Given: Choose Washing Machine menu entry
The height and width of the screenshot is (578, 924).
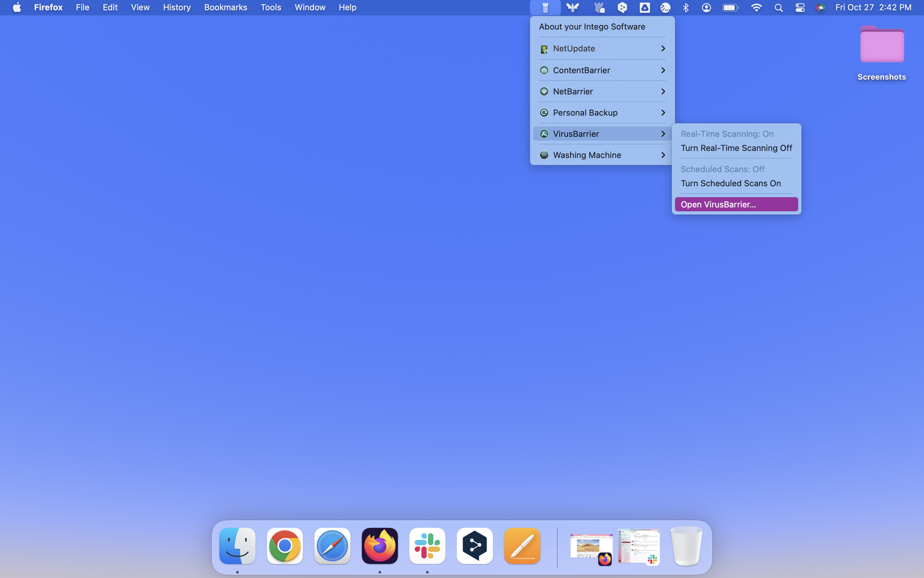Looking at the screenshot, I should tap(602, 155).
